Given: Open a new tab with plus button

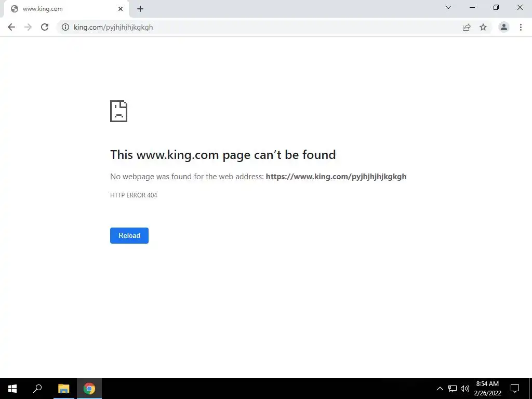Looking at the screenshot, I should point(140,9).
